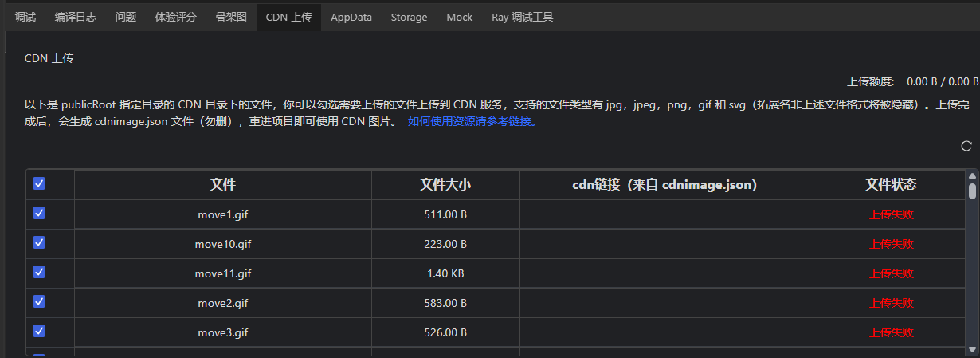Click the refresh icon above the file table
This screenshot has width=980, height=358.
pyautogui.click(x=966, y=146)
